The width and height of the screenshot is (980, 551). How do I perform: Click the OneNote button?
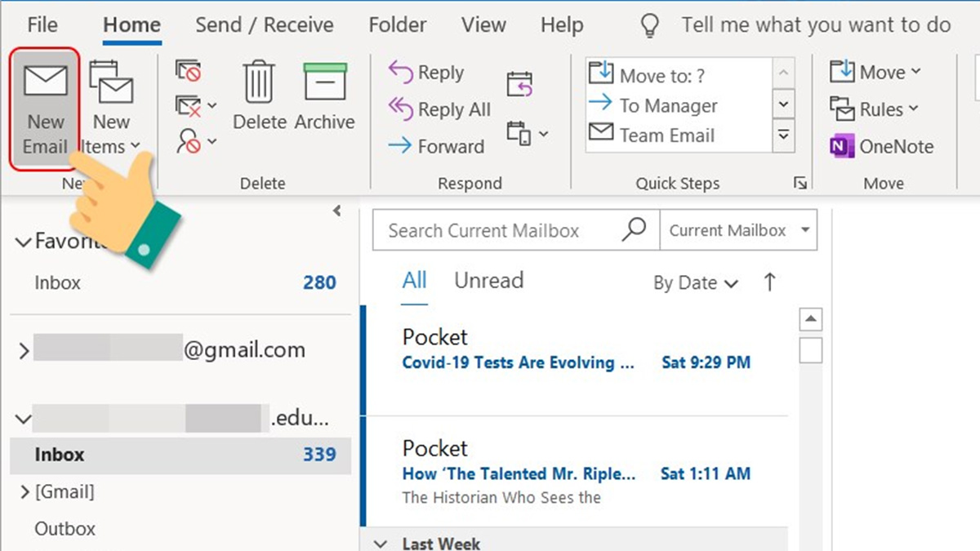[x=881, y=146]
